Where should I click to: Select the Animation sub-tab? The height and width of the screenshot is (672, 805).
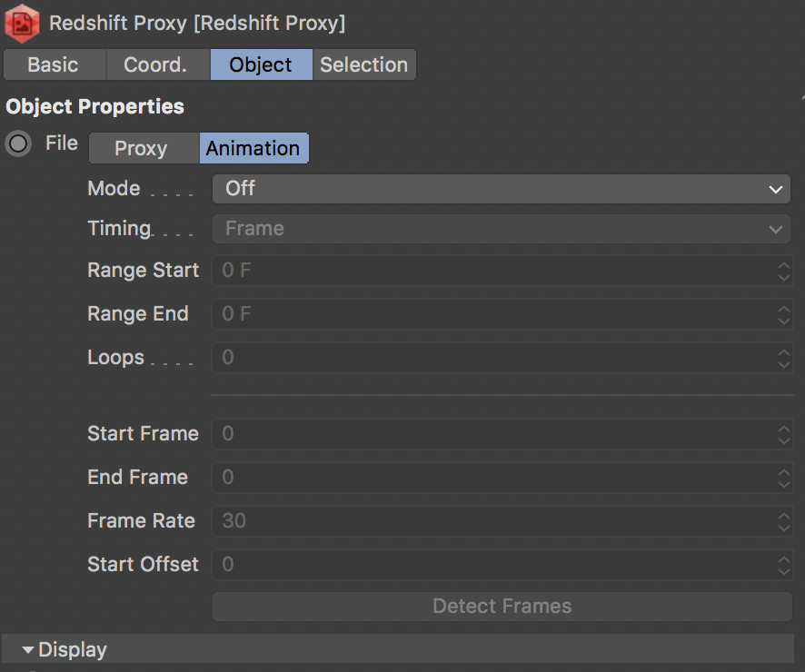tap(253, 148)
